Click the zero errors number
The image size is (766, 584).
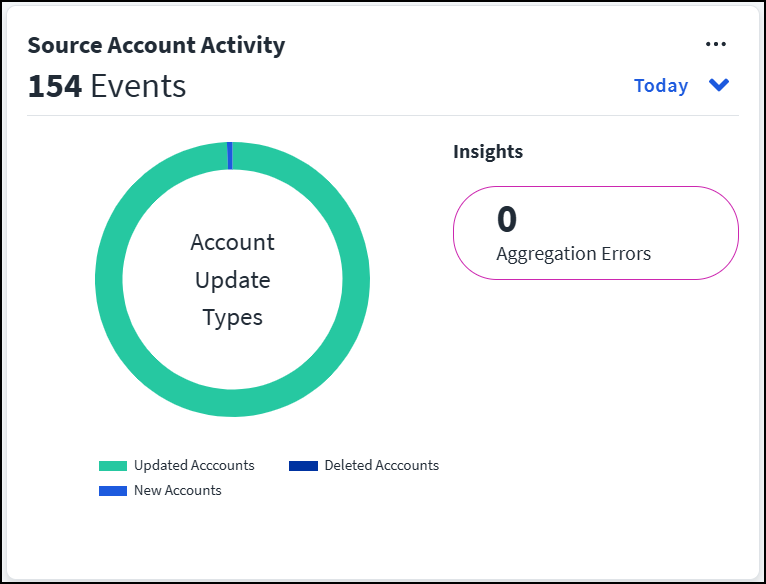coord(507,218)
